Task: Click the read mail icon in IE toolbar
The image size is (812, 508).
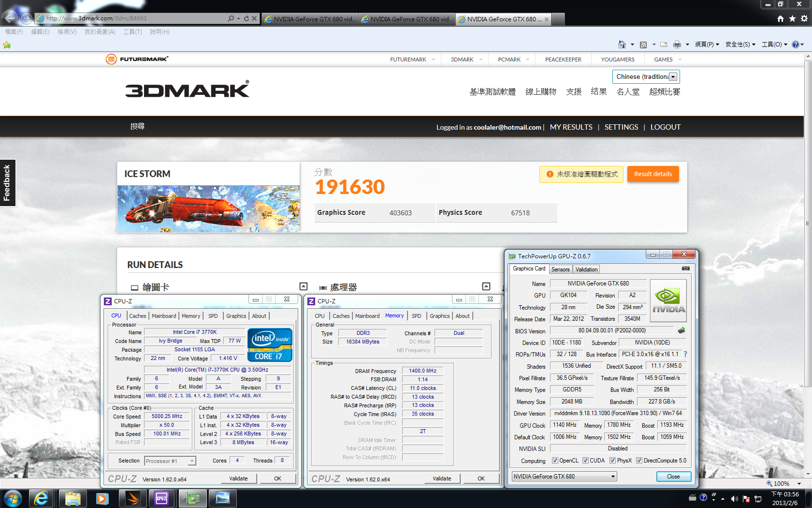Action: click(664, 45)
